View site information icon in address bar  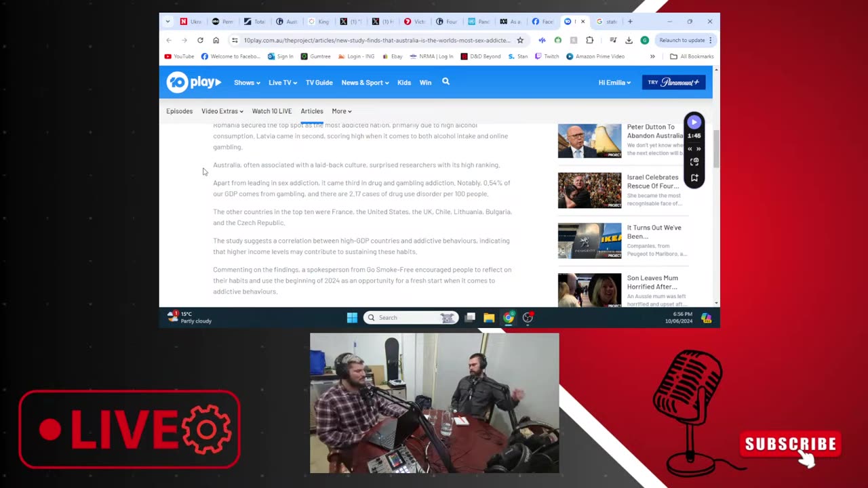click(x=235, y=40)
